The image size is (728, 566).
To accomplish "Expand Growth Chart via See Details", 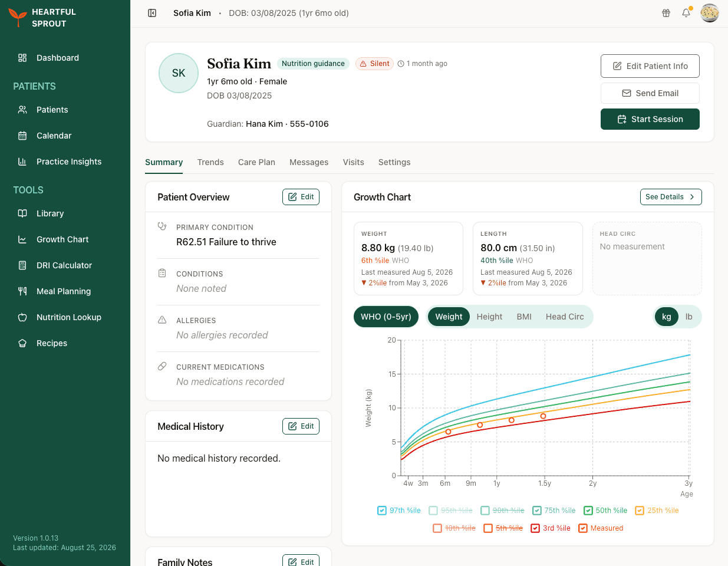I will click(x=671, y=197).
